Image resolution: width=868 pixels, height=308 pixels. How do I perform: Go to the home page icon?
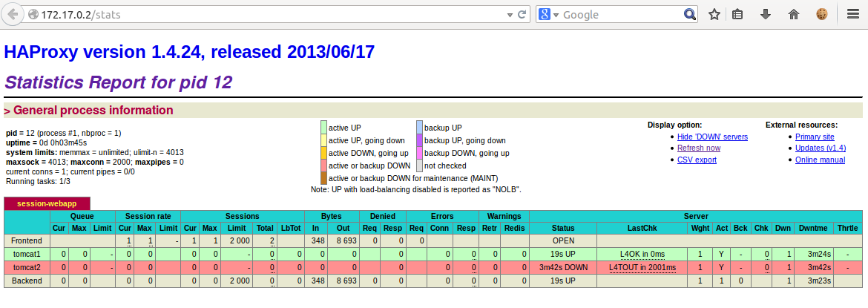pos(794,15)
